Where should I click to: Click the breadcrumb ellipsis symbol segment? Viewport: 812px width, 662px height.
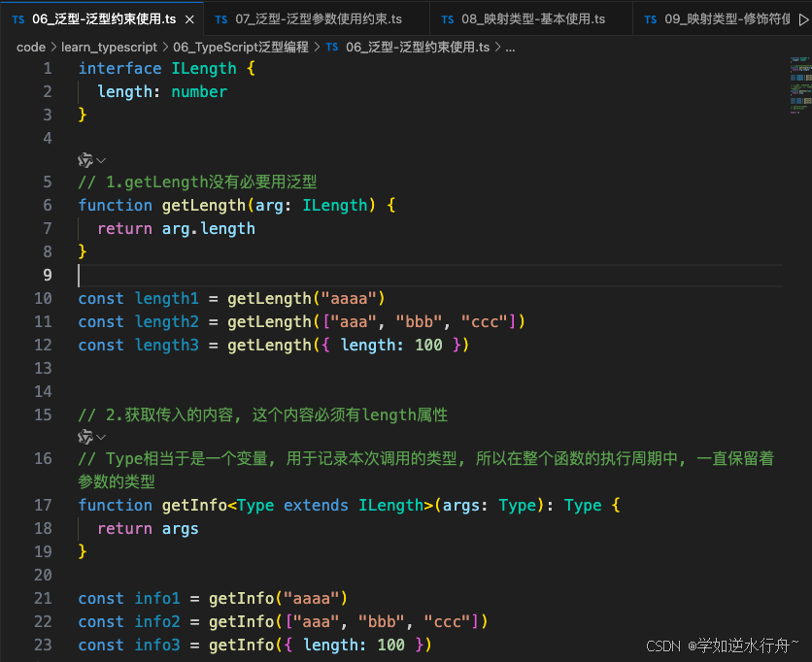(x=510, y=48)
